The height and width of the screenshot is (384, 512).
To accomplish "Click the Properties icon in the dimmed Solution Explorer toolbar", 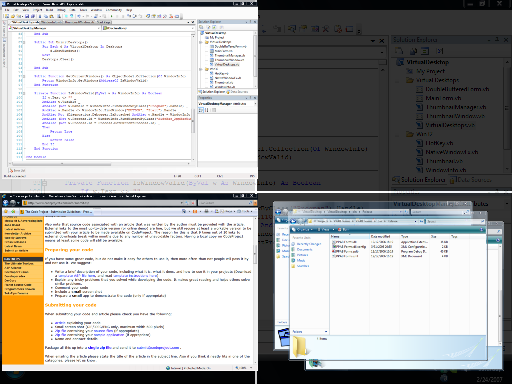I will click(x=399, y=51).
